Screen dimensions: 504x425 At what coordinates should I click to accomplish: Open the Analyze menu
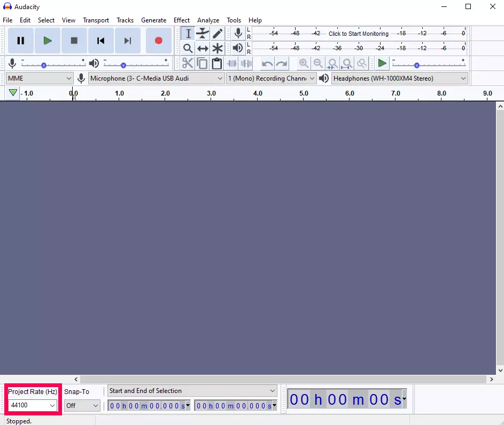coord(208,20)
